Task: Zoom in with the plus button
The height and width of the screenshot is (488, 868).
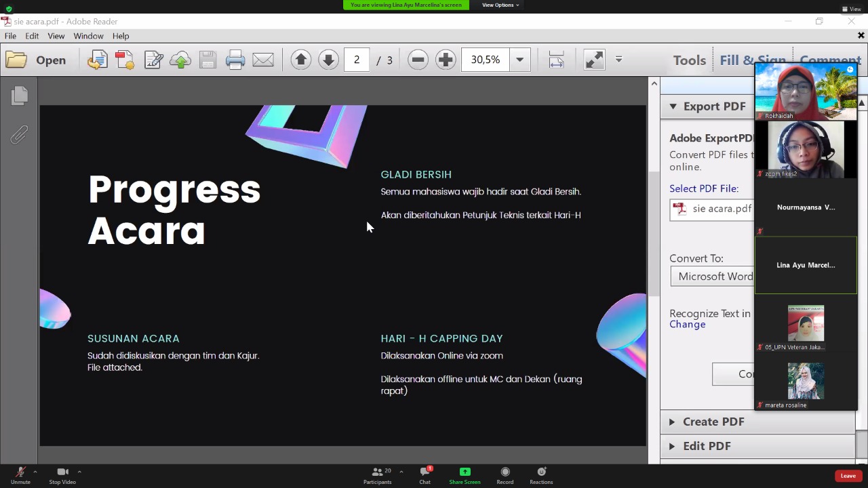Action: pyautogui.click(x=446, y=60)
